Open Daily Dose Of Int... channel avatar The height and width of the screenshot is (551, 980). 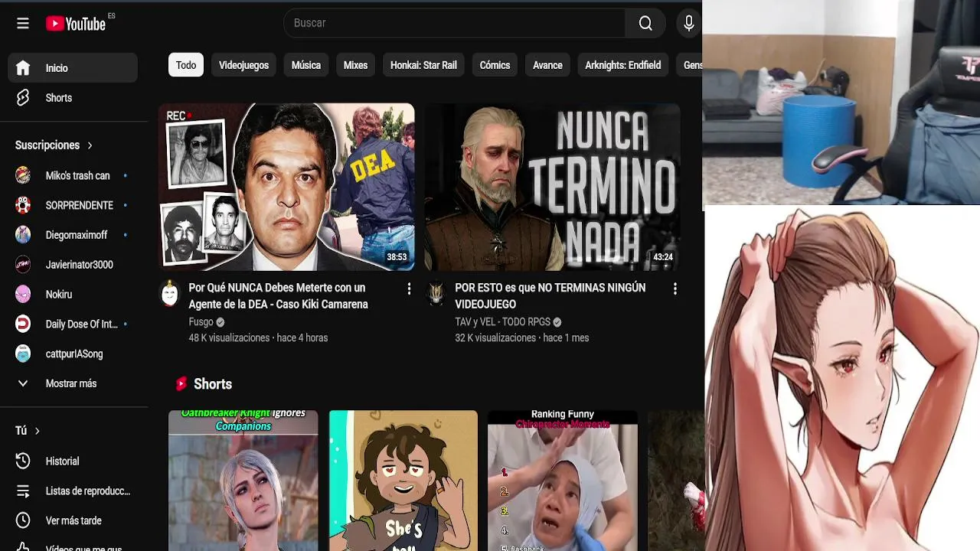point(23,324)
